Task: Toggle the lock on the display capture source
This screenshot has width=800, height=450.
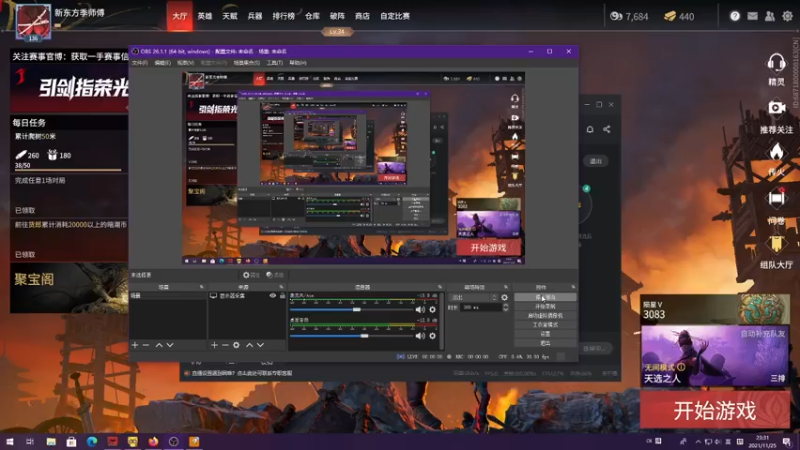Action: (282, 296)
